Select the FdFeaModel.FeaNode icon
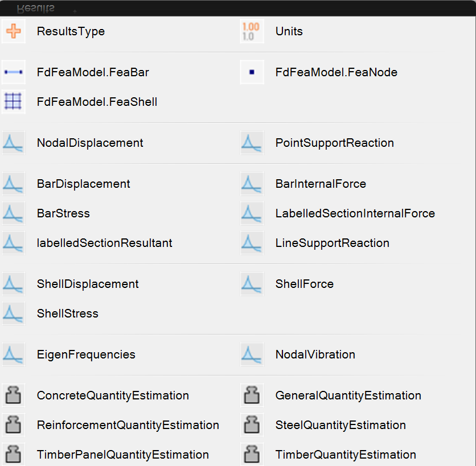Screen dimensions: 476x466 click(252, 72)
